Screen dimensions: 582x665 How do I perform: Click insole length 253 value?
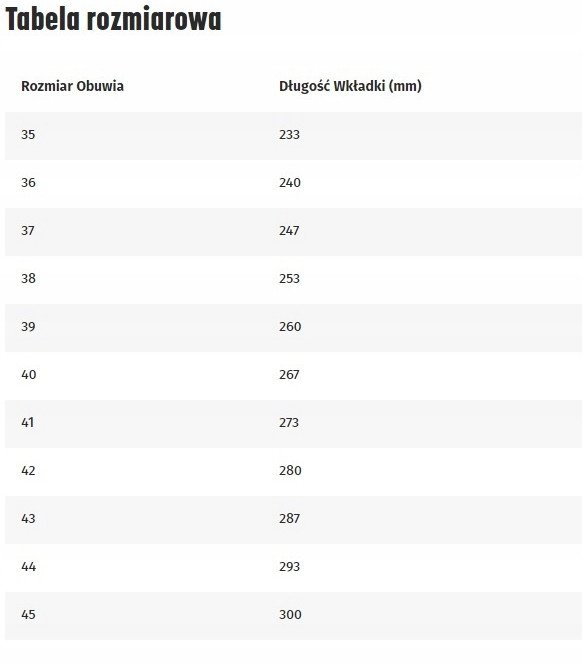coord(289,279)
